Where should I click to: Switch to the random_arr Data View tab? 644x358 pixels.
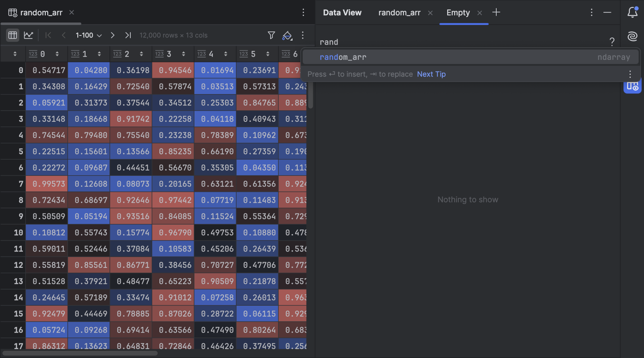[399, 13]
